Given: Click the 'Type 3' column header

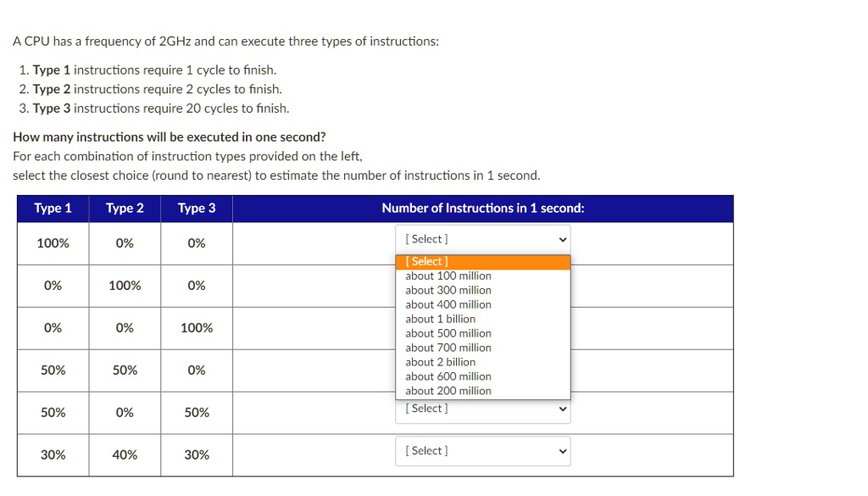Looking at the screenshot, I should pos(197,208).
